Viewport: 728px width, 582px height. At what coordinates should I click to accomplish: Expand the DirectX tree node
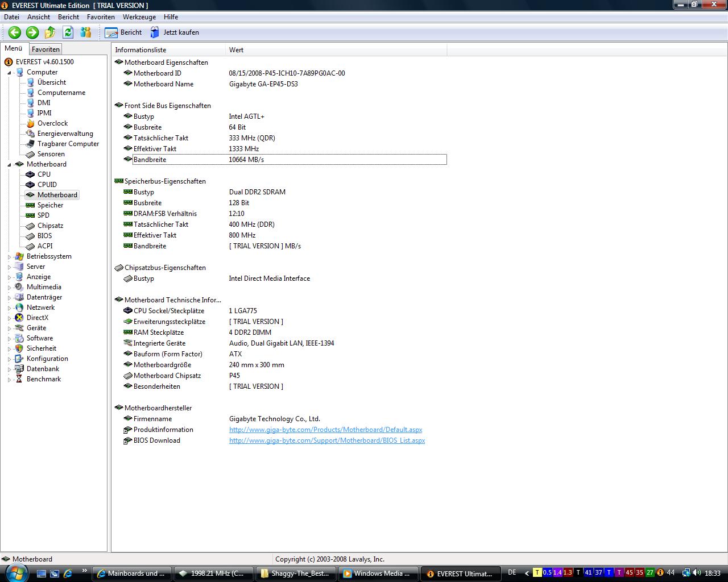pyautogui.click(x=9, y=318)
